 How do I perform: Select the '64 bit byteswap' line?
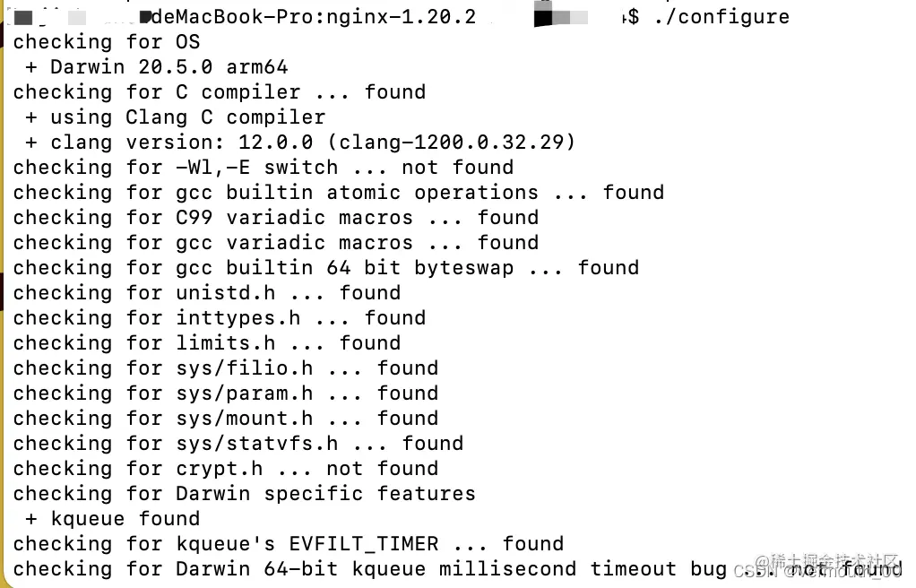click(x=326, y=268)
